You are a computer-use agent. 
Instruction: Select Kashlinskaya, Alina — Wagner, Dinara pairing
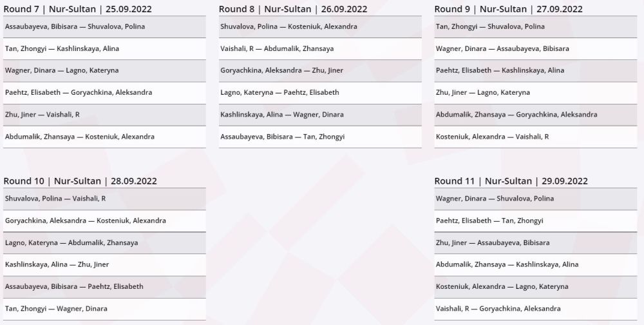coord(282,115)
